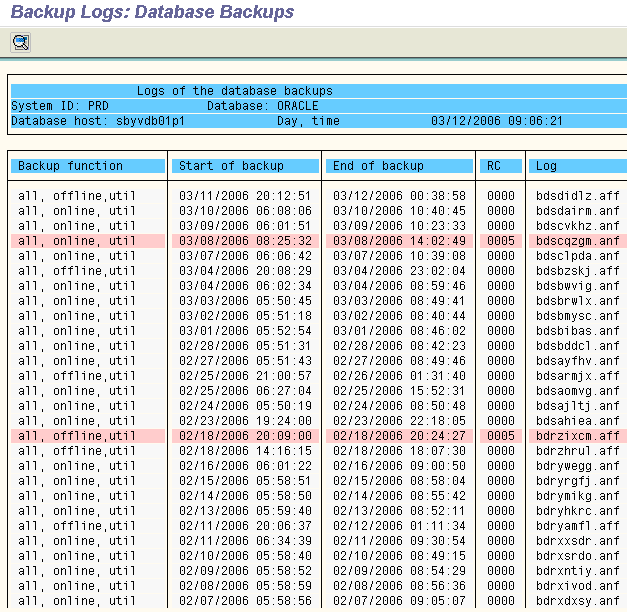The width and height of the screenshot is (627, 612).
Task: Select log file bdscvkhz.anf
Action: click(577, 226)
